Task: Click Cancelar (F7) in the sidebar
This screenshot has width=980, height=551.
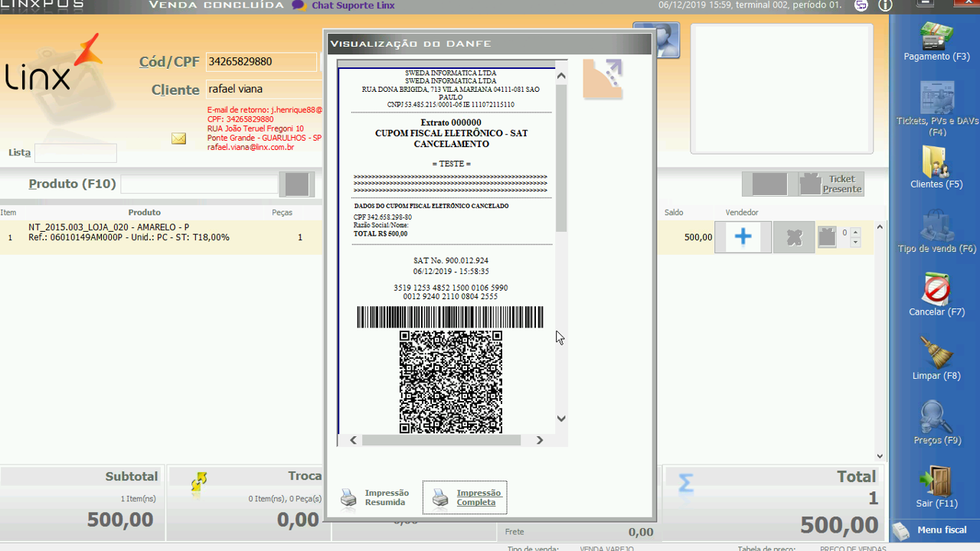Action: [936, 295]
